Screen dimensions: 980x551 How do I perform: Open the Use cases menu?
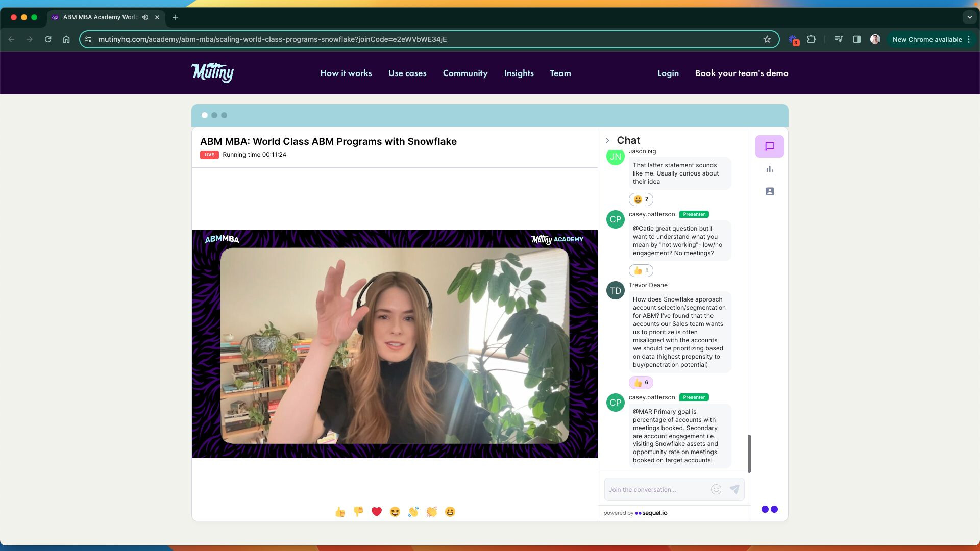click(x=407, y=73)
